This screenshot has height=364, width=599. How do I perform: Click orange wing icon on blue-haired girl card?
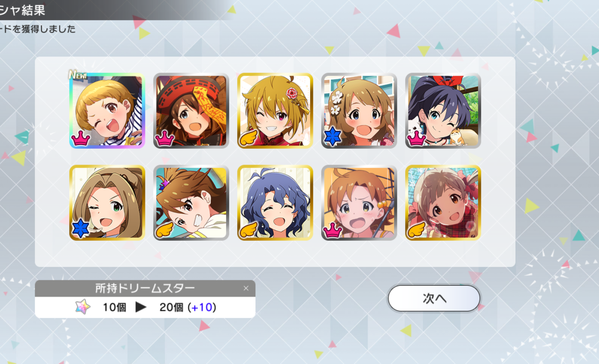pyautogui.click(x=249, y=230)
